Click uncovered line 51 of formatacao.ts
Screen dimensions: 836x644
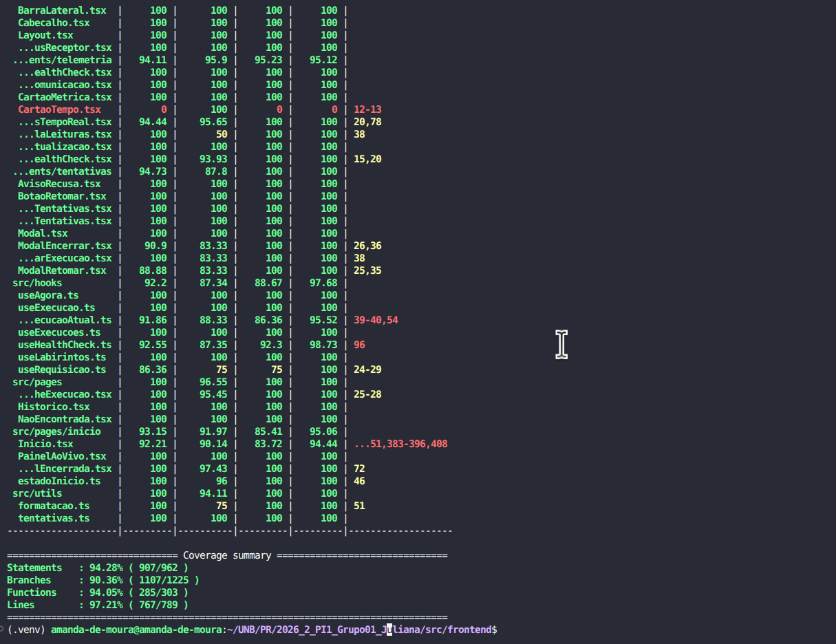[x=359, y=506]
